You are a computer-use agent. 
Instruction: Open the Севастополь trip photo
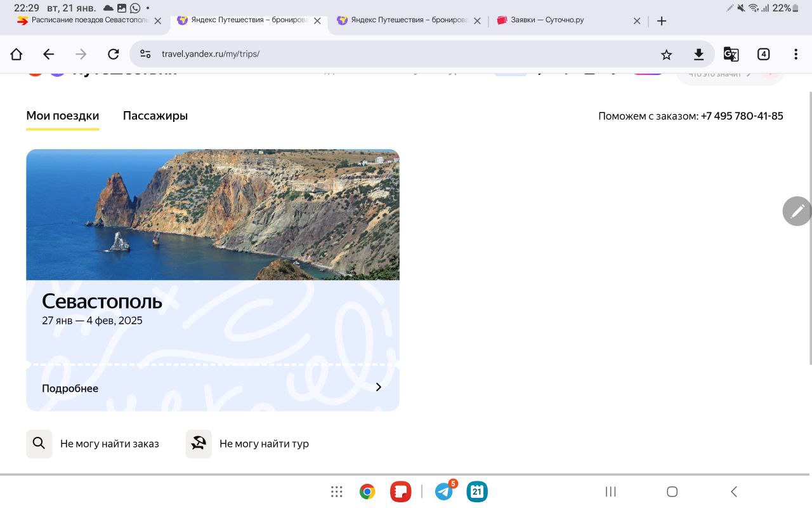point(213,215)
